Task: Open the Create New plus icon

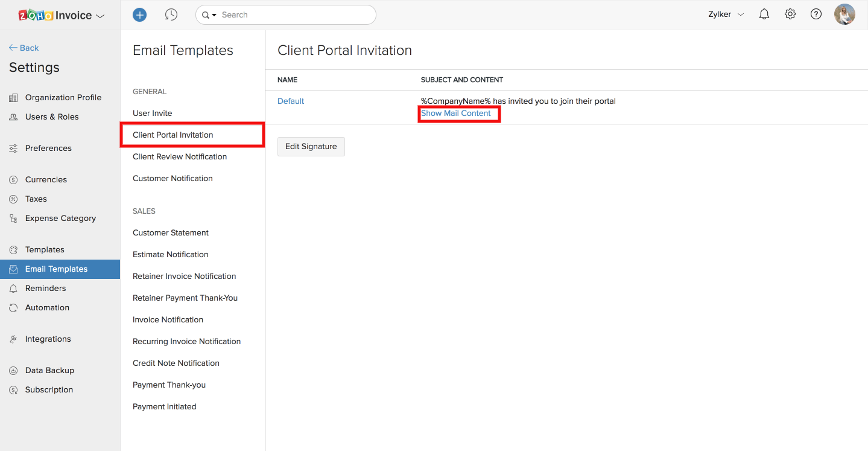Action: pos(139,14)
